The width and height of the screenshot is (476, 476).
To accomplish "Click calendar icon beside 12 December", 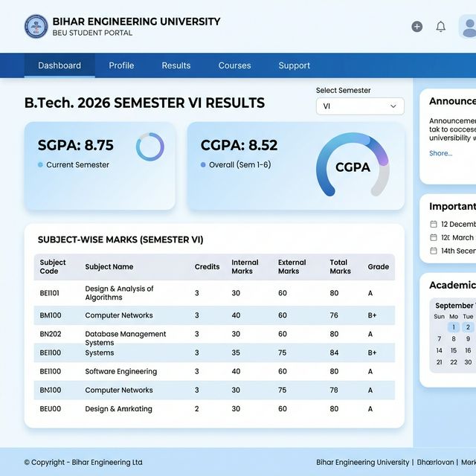I will [x=434, y=224].
